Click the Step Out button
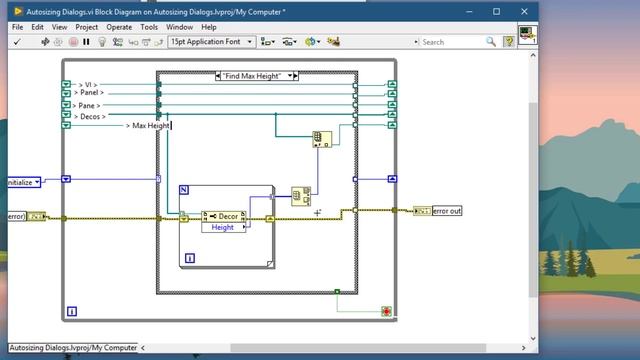Viewport: 640px width, 360px height. [x=159, y=42]
